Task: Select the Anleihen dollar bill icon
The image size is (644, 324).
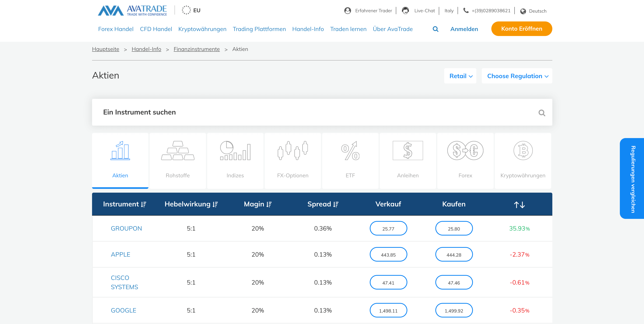Action: [408, 151]
